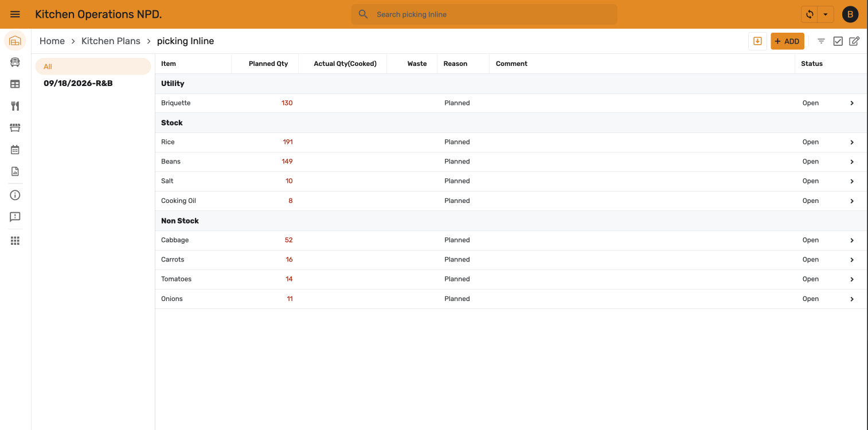Open the fork and knife sidebar icon
Image resolution: width=868 pixels, height=430 pixels.
pos(15,106)
